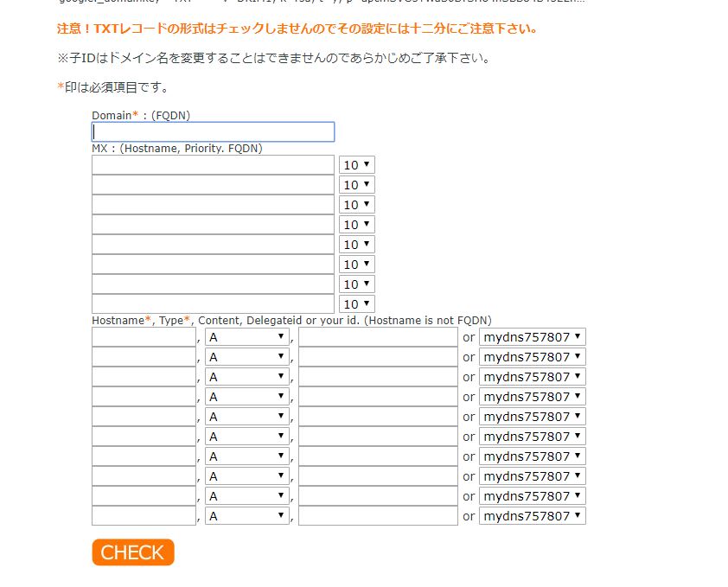Click the seventh MX hostname field
Viewport: 728px width, 587px height.
coord(213,284)
